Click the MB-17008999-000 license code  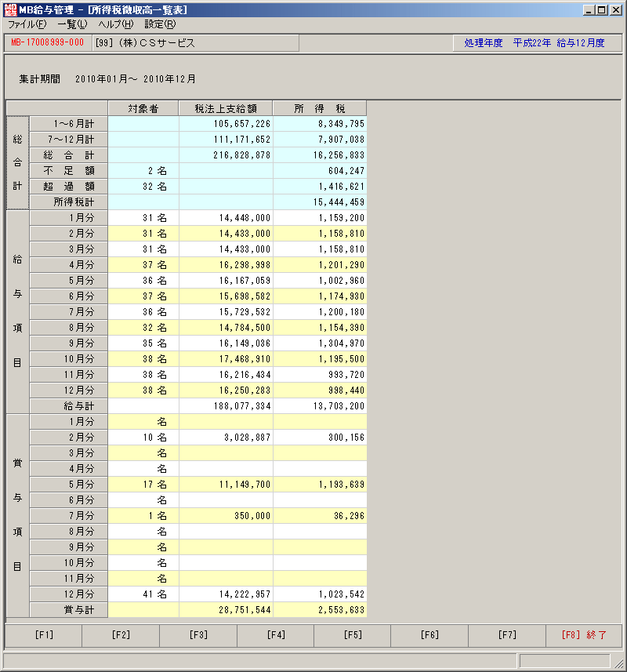[x=48, y=42]
